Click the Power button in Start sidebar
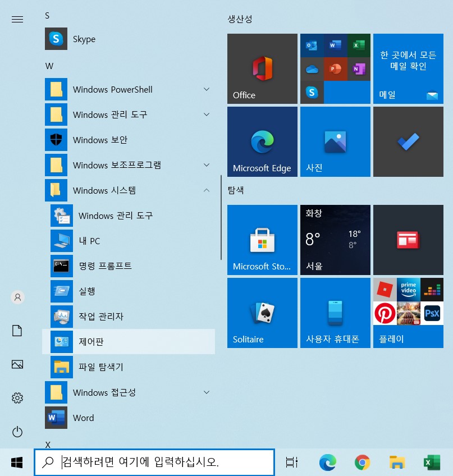Image resolution: width=453 pixels, height=476 pixels. (x=17, y=432)
